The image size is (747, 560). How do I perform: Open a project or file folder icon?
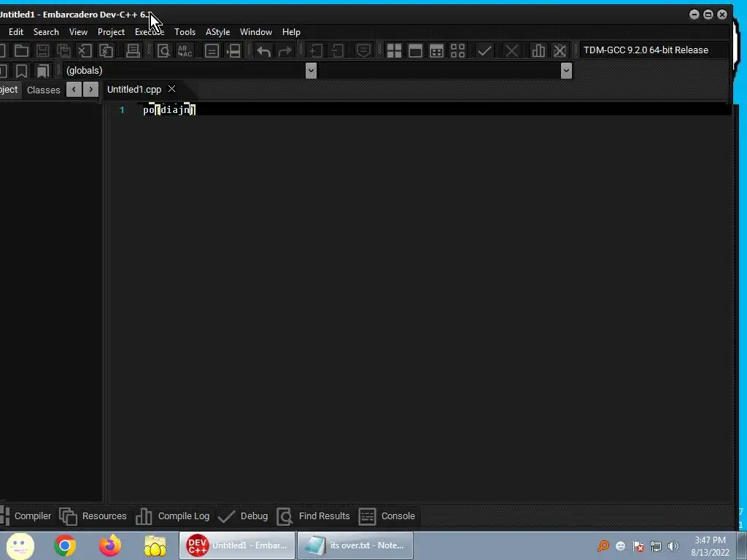pyautogui.click(x=21, y=50)
